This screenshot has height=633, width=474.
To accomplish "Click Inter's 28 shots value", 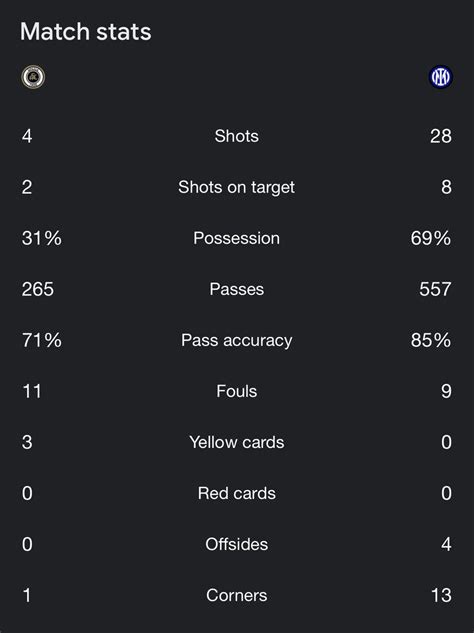I will coord(441,136).
